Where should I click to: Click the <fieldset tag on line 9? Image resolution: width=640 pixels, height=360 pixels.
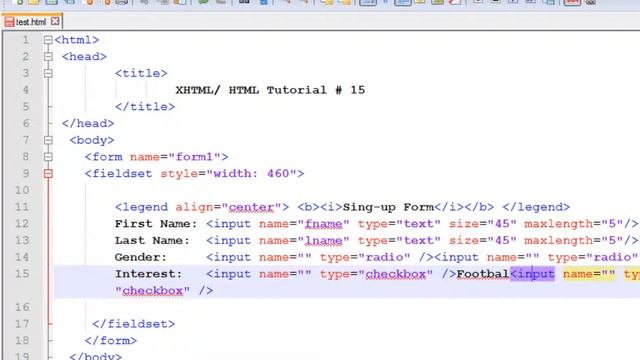(x=118, y=173)
